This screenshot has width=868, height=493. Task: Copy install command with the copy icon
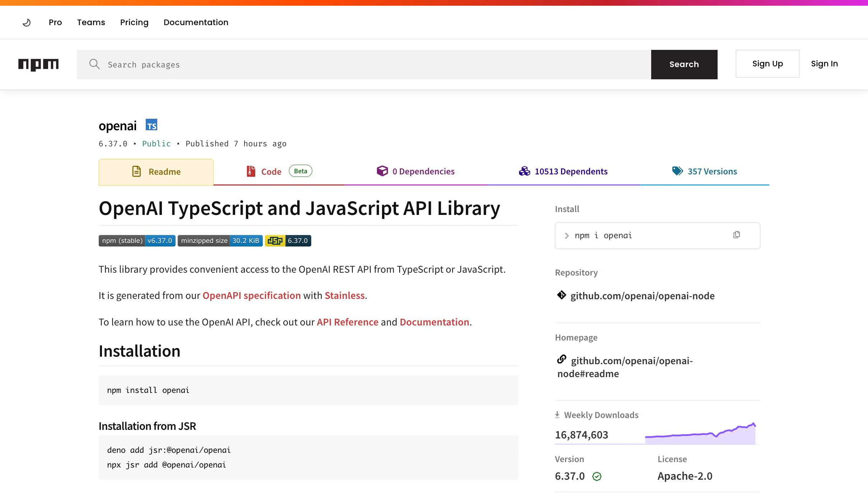[737, 235]
